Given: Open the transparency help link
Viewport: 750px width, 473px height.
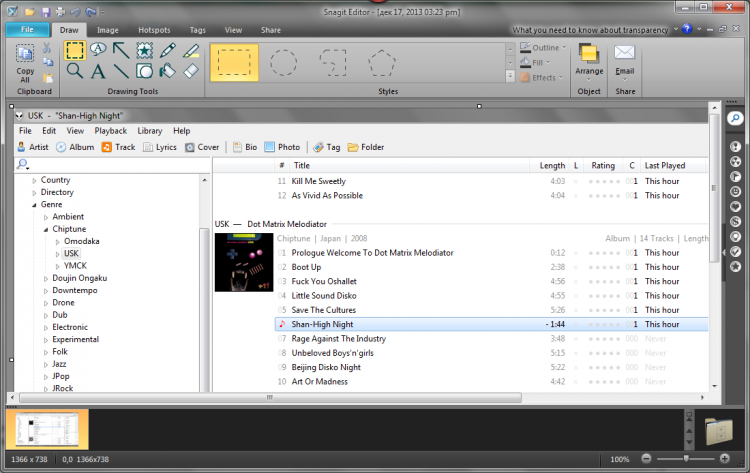Looking at the screenshot, I should coord(590,30).
